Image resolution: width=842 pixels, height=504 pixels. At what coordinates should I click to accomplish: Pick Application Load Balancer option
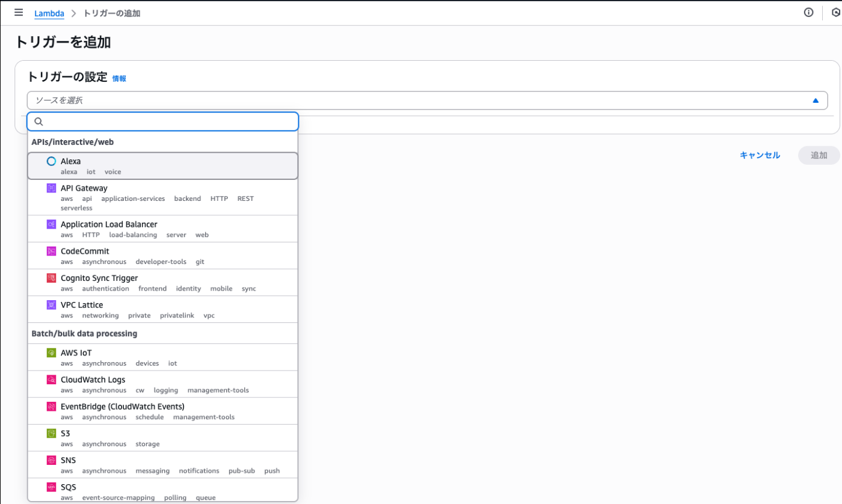click(x=163, y=229)
